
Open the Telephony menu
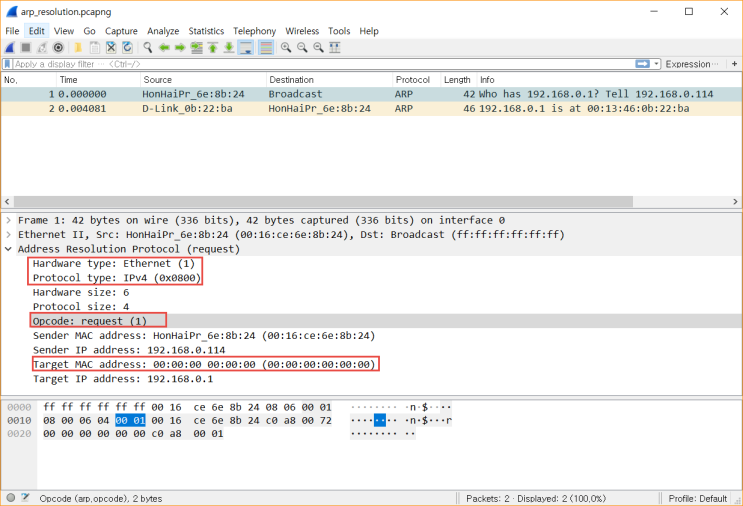[254, 31]
